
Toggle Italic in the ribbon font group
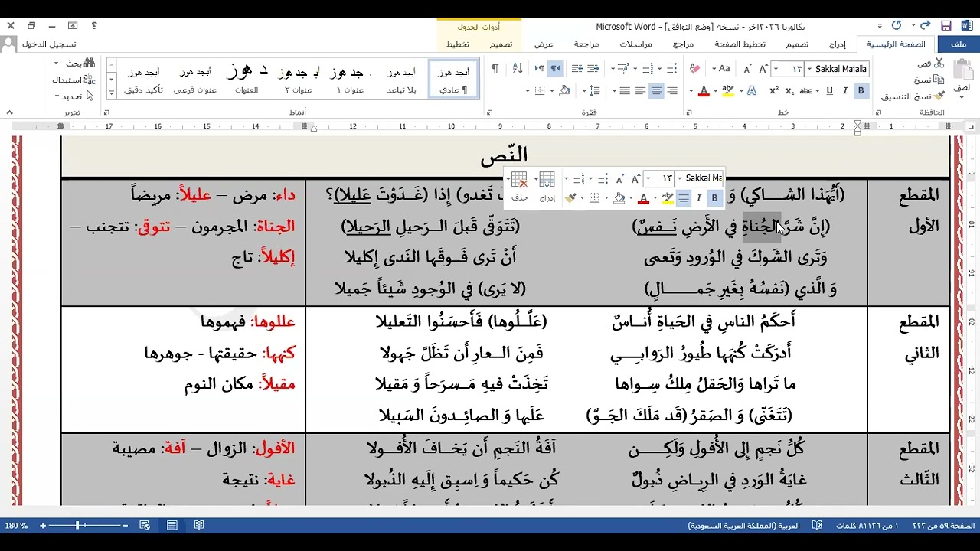click(x=845, y=91)
